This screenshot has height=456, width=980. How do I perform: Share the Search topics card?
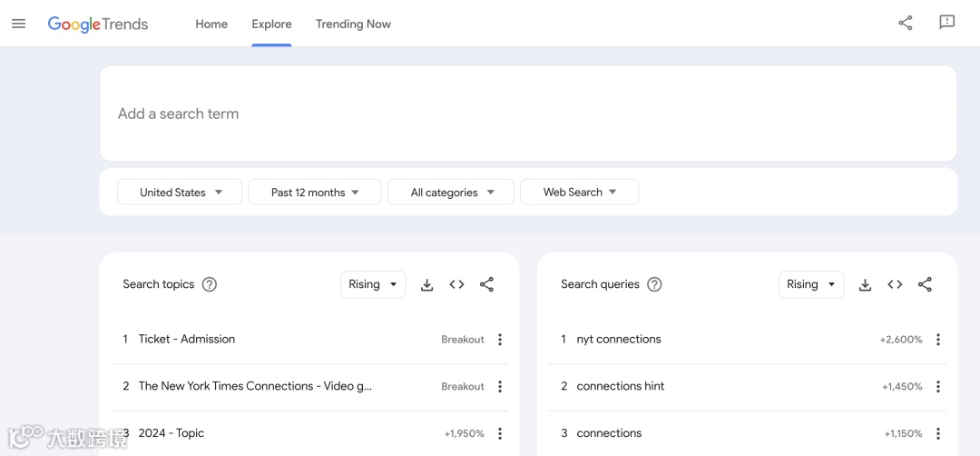click(486, 285)
